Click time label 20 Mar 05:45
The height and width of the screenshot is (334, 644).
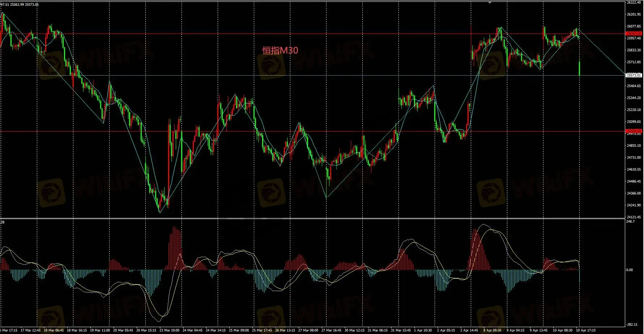coord(123,330)
